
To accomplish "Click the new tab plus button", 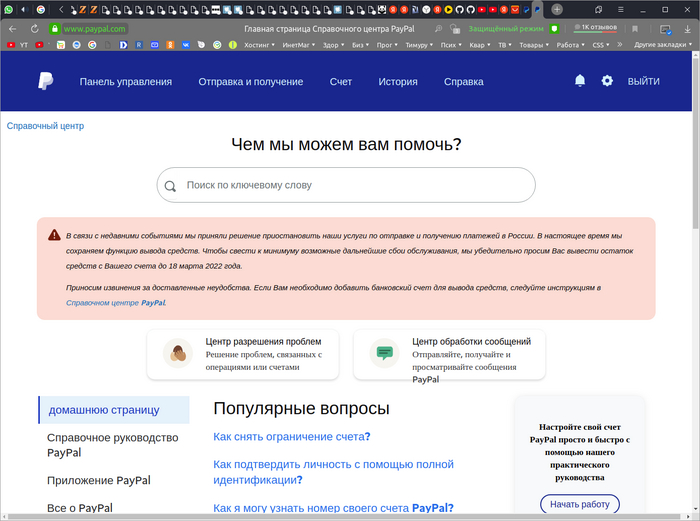I will (557, 9).
